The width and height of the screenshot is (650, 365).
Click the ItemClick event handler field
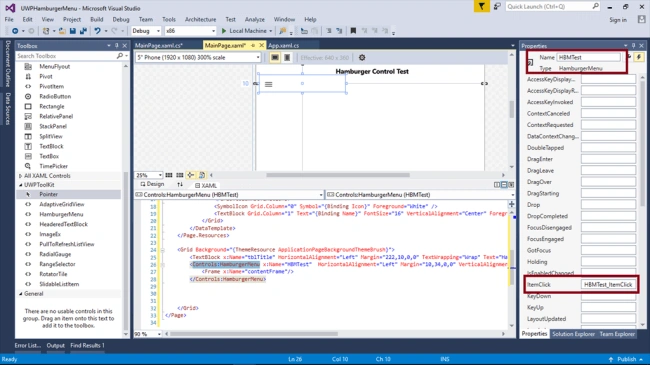(x=608, y=285)
